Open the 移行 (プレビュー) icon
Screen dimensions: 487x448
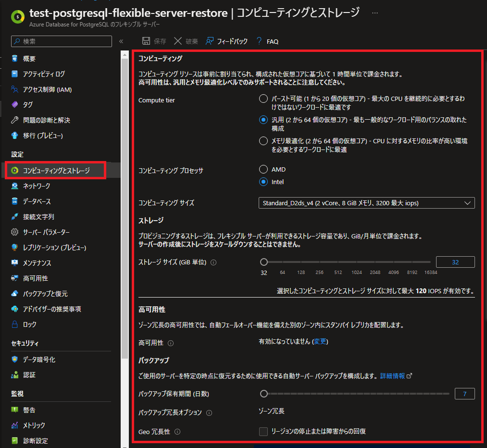click(x=14, y=136)
